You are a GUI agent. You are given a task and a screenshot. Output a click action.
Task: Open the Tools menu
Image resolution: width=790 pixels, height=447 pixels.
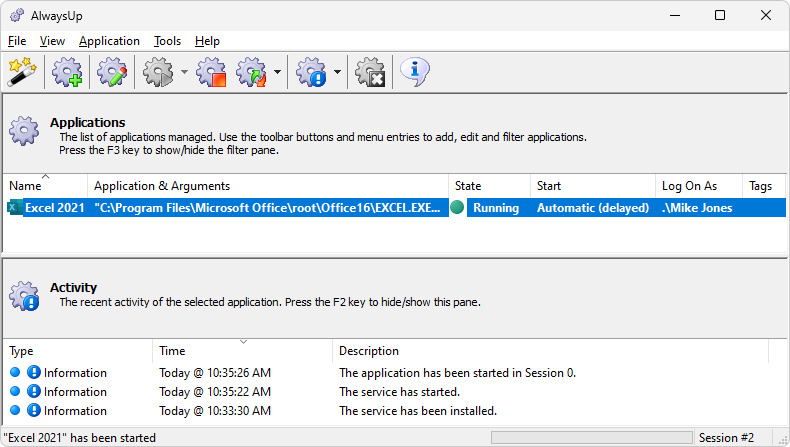click(x=167, y=41)
